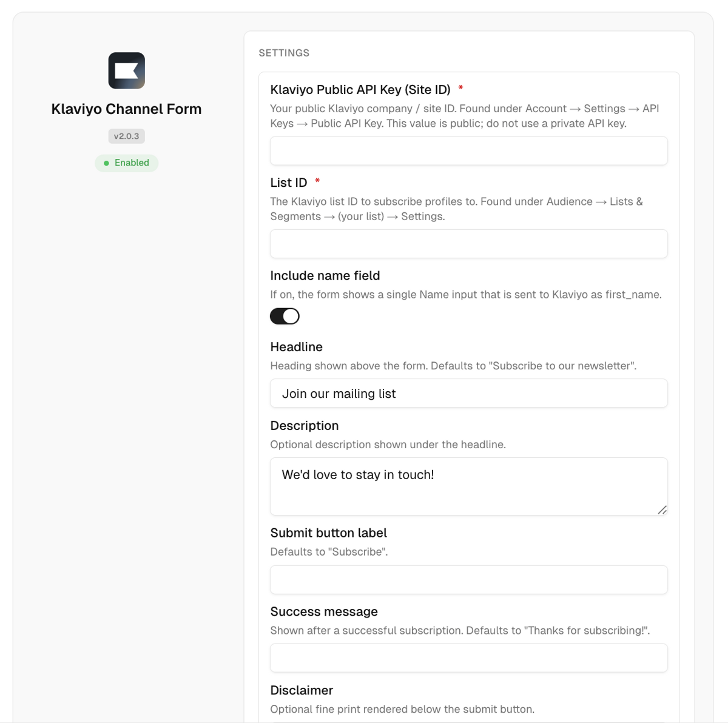The height and width of the screenshot is (723, 728).
Task: Toggle the Include name field switch
Action: click(x=285, y=316)
